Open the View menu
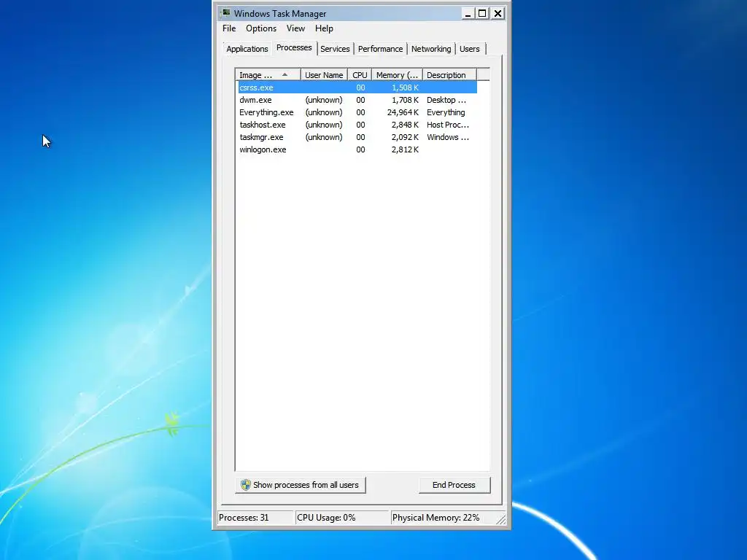This screenshot has width=747, height=560. point(295,28)
